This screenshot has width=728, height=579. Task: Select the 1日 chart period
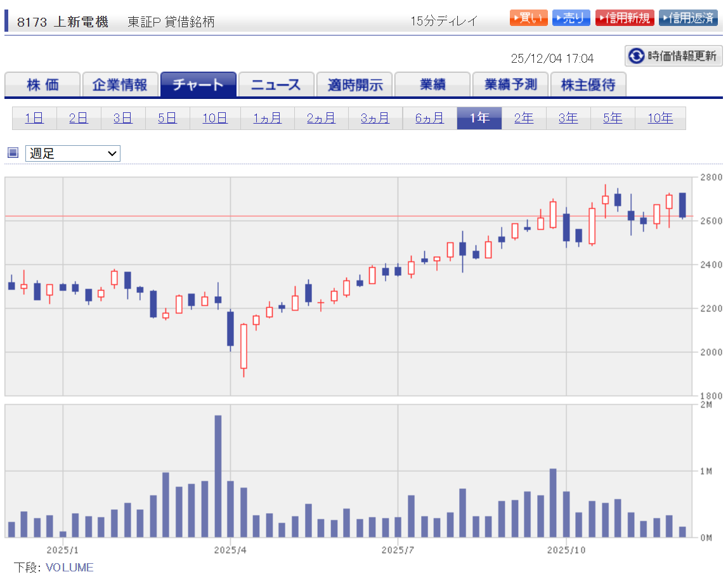34,118
